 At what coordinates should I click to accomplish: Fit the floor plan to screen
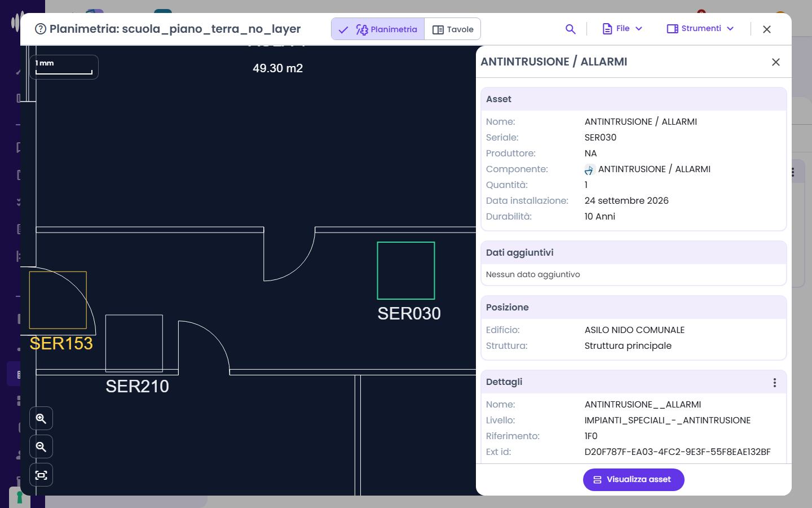41,475
